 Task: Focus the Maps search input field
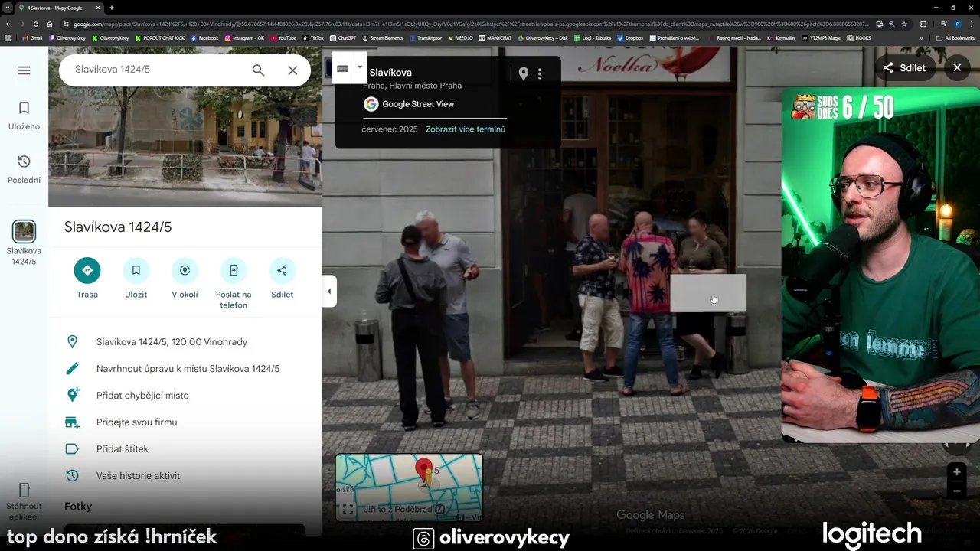157,70
